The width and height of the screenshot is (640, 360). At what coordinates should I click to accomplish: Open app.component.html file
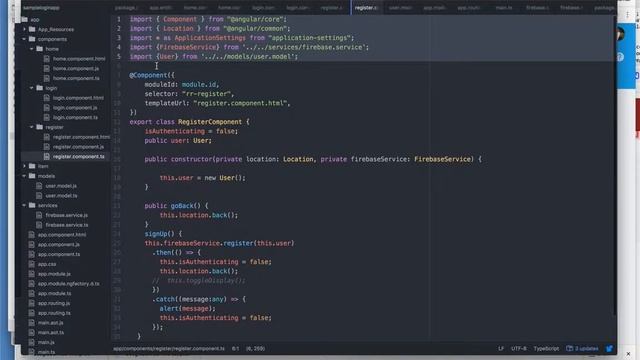click(62, 235)
